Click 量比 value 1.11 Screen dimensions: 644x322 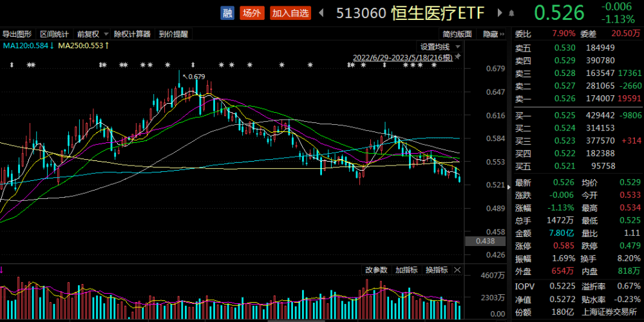(x=633, y=233)
